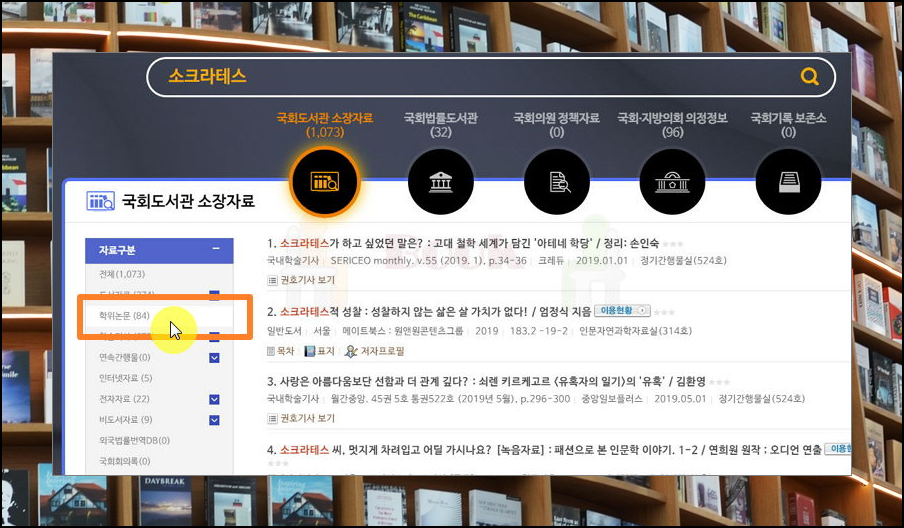Open 국회·지방의회 의정정보 round assembly icon

click(672, 182)
